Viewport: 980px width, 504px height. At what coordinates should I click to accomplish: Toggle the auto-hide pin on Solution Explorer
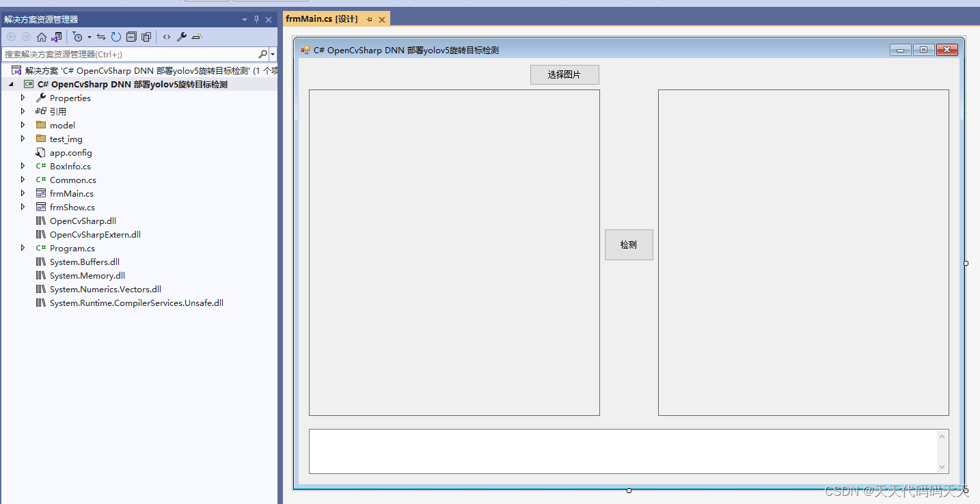point(257,20)
